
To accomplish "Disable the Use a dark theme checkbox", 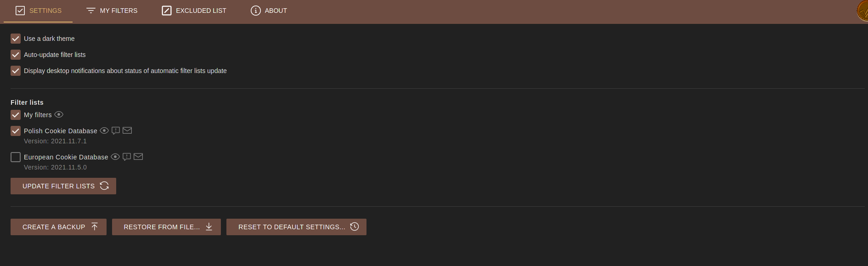I will coord(16,39).
